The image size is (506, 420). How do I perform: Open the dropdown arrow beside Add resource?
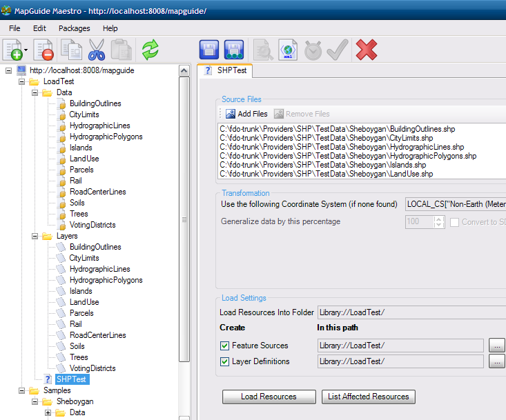[26, 50]
